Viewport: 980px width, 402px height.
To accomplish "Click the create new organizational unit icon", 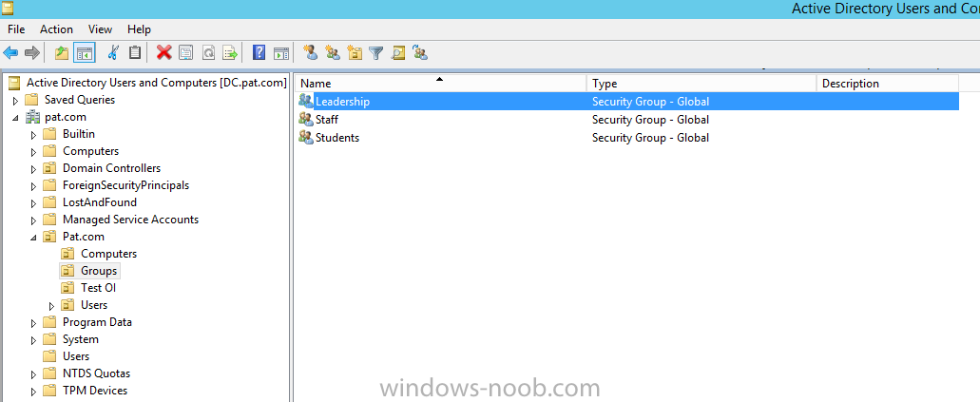I will coord(355,53).
